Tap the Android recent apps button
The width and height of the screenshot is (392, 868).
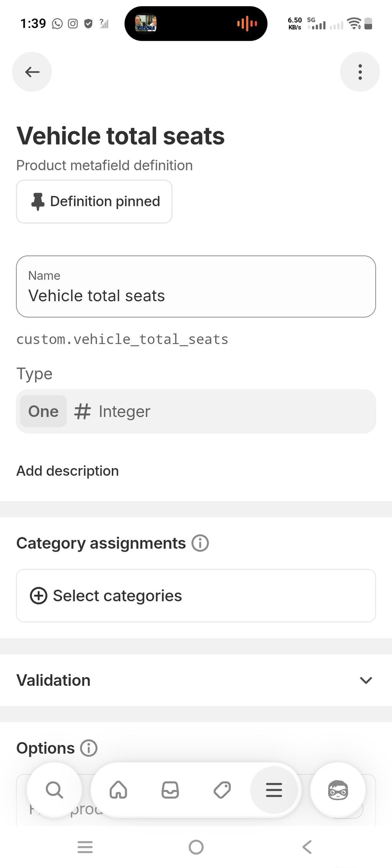(85, 847)
